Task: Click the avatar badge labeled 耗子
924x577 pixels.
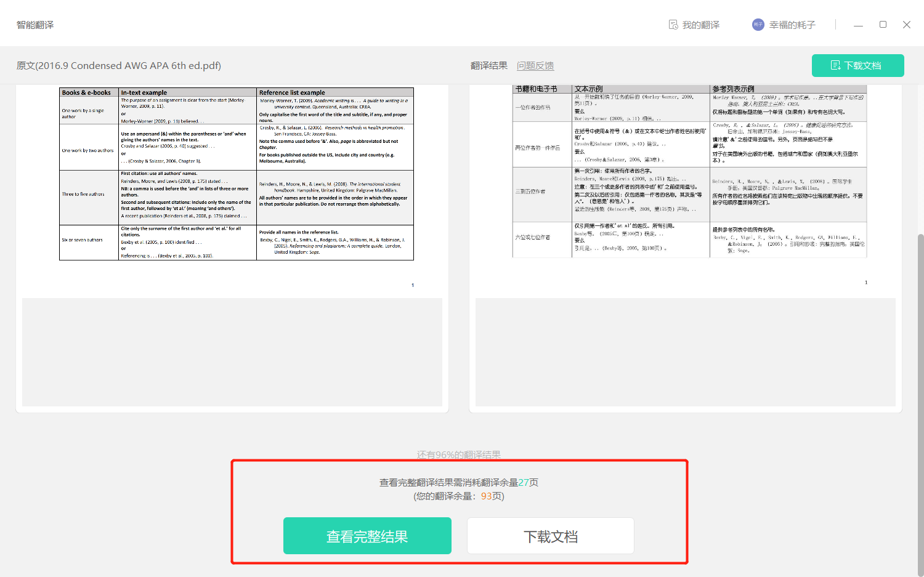Action: [758, 24]
